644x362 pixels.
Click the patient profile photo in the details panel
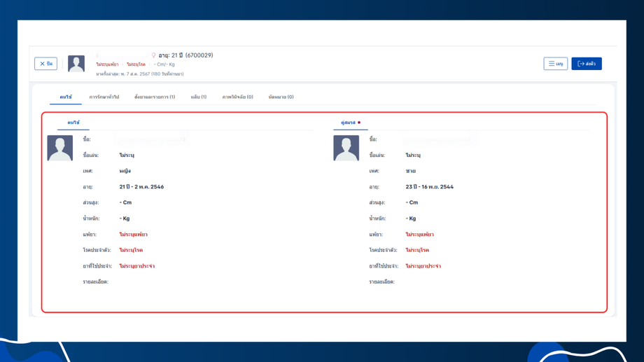(x=60, y=148)
